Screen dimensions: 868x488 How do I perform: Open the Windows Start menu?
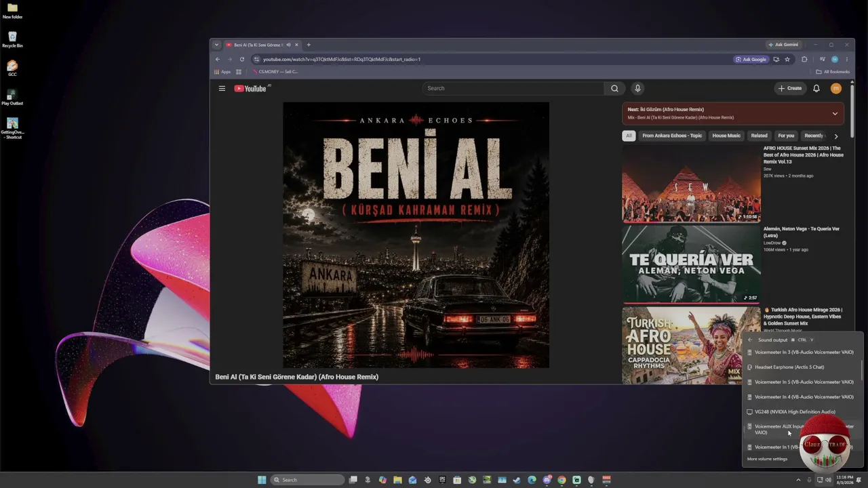[x=262, y=480]
